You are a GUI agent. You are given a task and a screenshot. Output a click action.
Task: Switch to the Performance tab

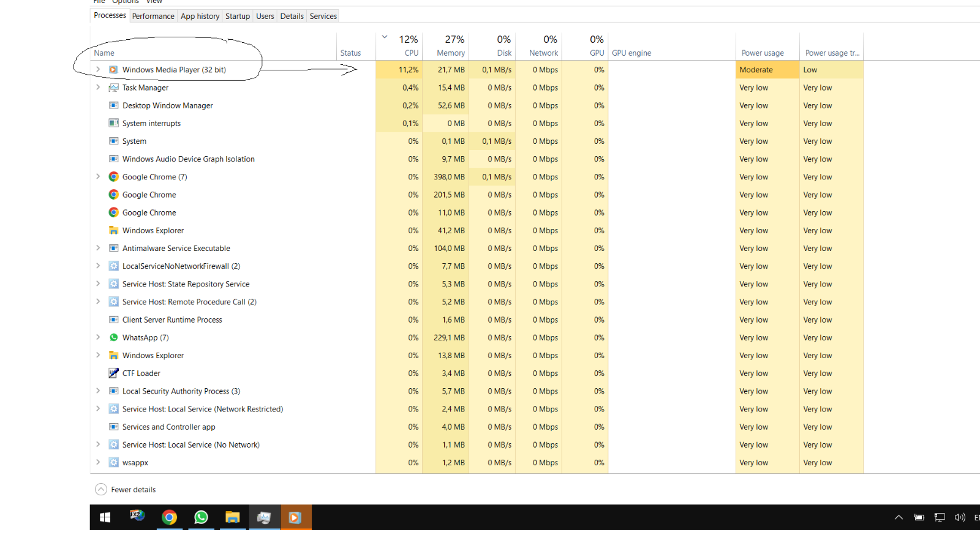pyautogui.click(x=153, y=16)
